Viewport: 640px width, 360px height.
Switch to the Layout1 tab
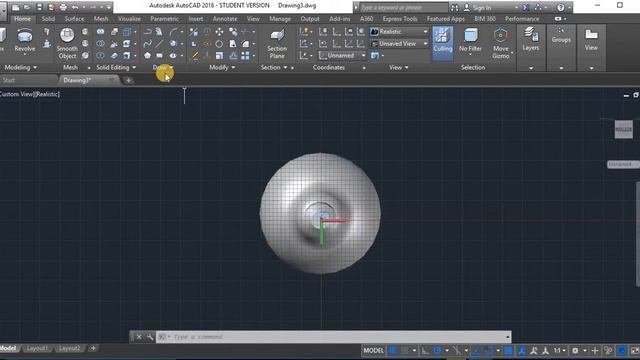click(x=37, y=348)
